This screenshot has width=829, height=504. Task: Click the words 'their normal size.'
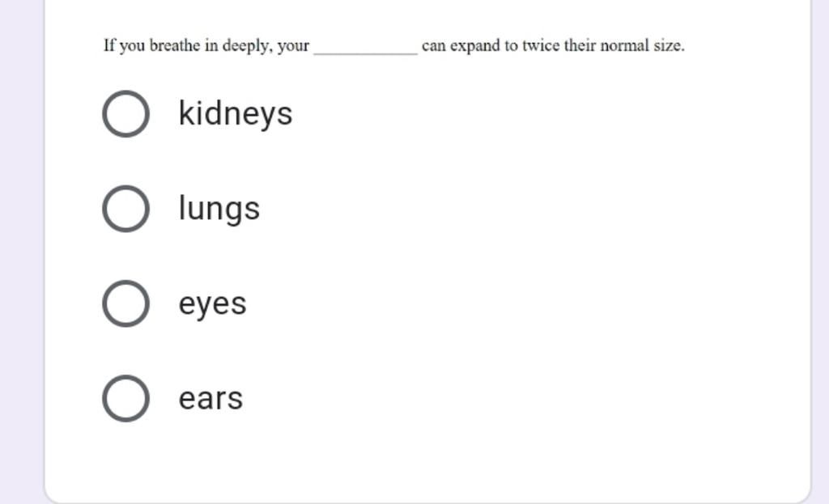(624, 45)
